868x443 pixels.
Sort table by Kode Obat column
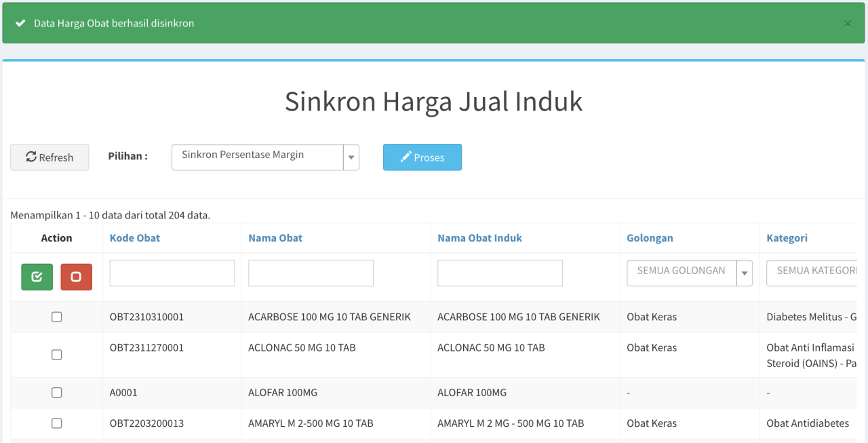click(135, 238)
